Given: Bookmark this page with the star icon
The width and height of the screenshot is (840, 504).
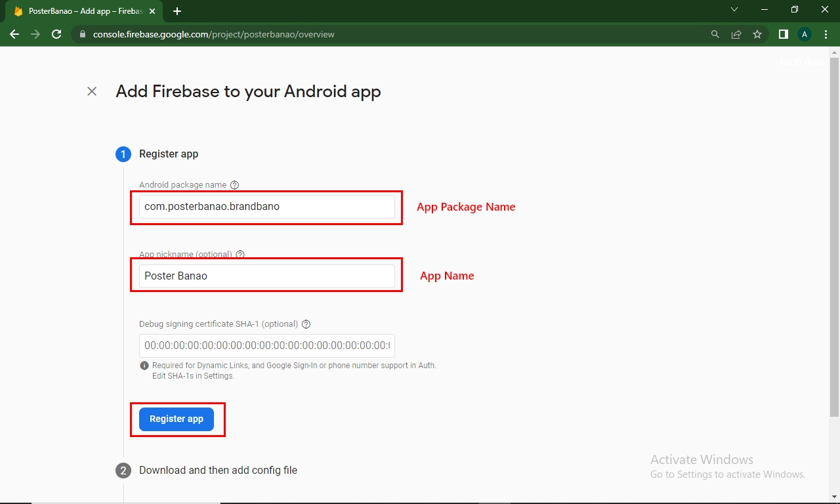Looking at the screenshot, I should [757, 34].
